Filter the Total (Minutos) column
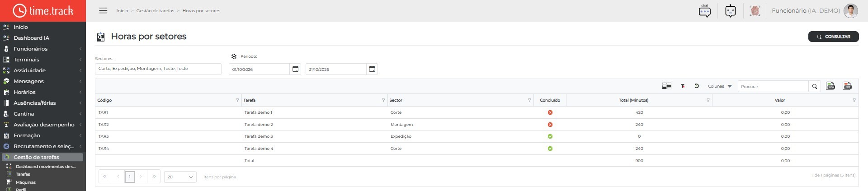The height and width of the screenshot is (191, 868). pos(708,100)
